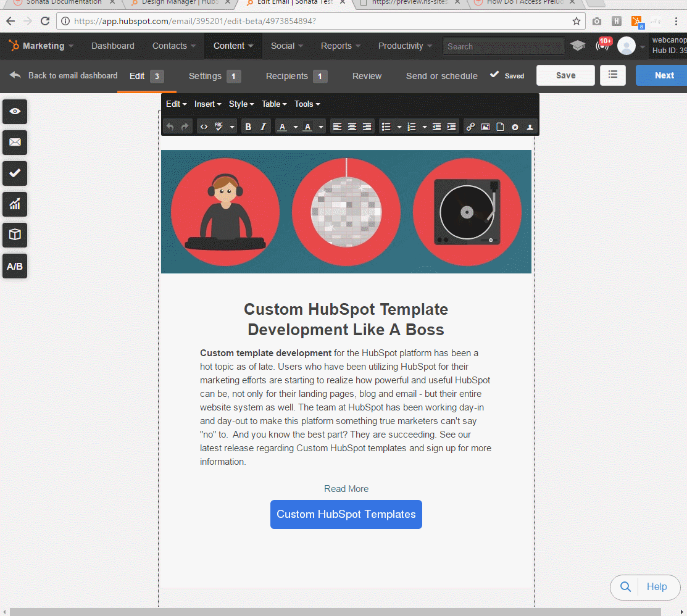The image size is (687, 616).
Task: Open the editor's Table menu
Action: [x=274, y=104]
